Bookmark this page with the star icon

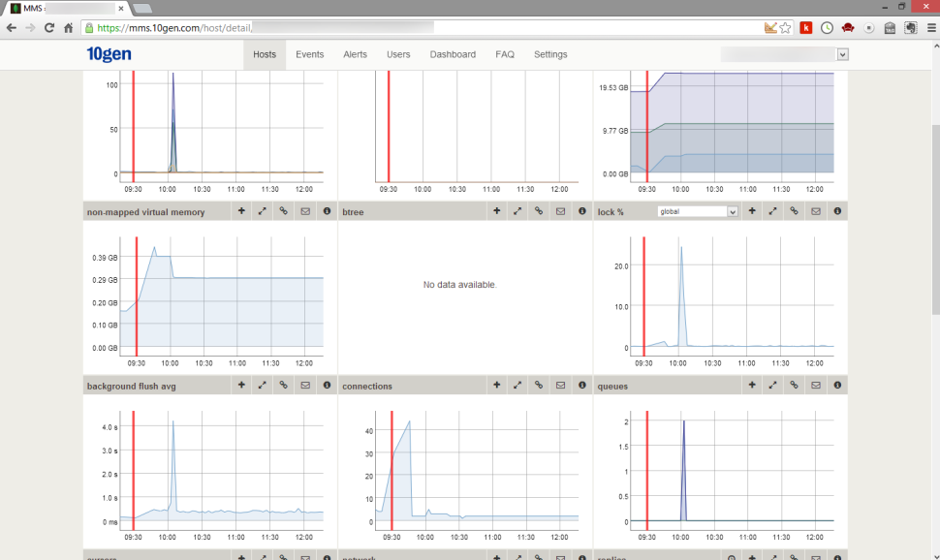click(785, 28)
